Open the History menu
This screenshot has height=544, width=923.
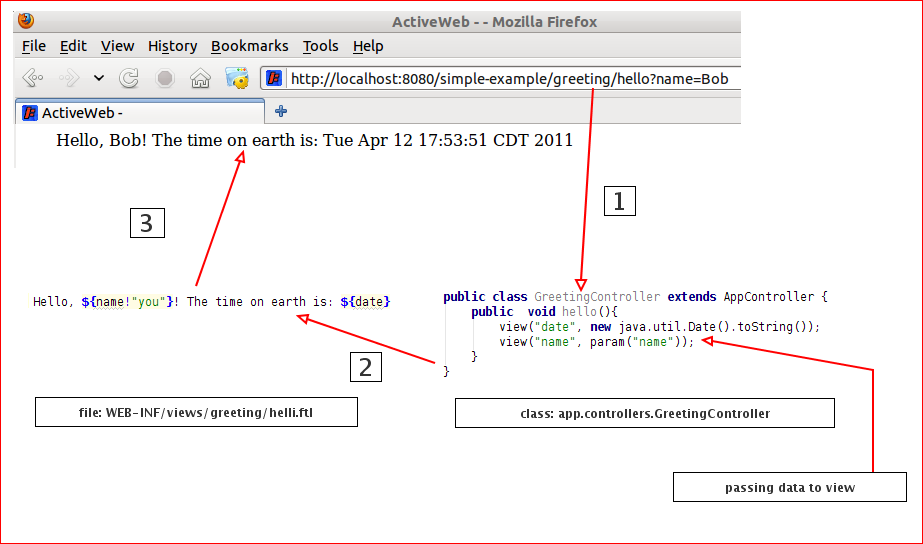(x=172, y=46)
